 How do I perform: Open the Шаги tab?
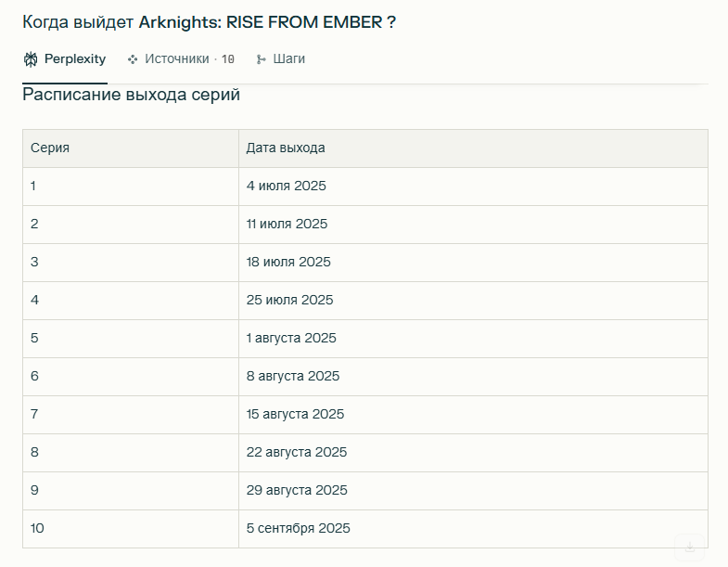[281, 59]
